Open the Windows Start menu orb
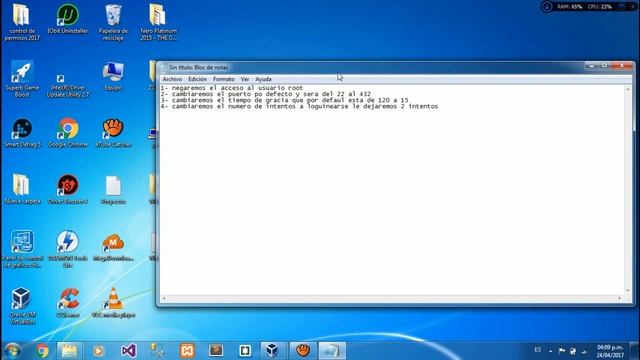This screenshot has width=640, height=360. [12, 351]
